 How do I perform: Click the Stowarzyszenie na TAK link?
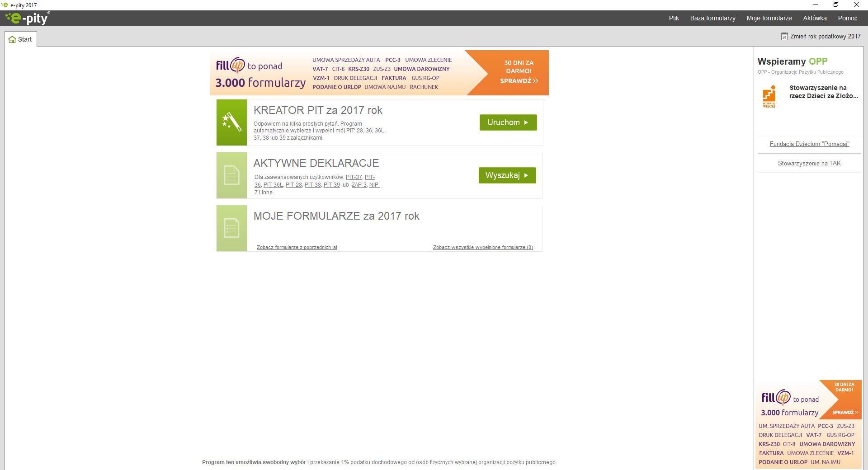click(809, 164)
